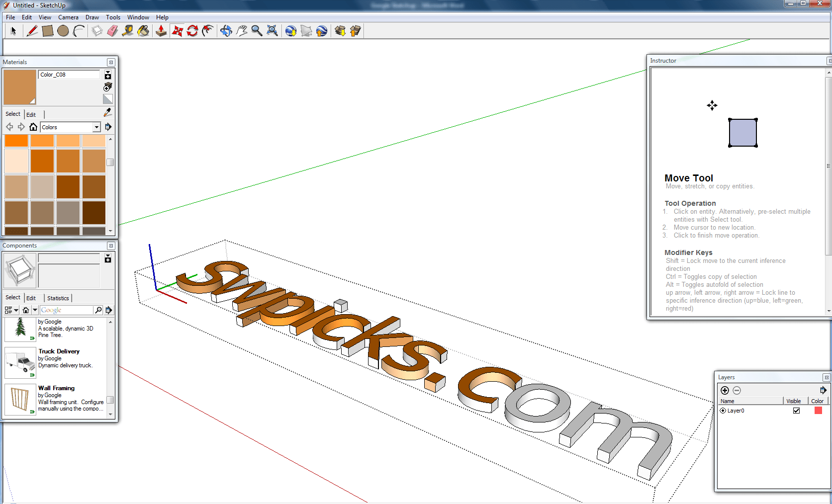Go forward in the Materials browser
Image resolution: width=832 pixels, height=504 pixels.
(21, 127)
